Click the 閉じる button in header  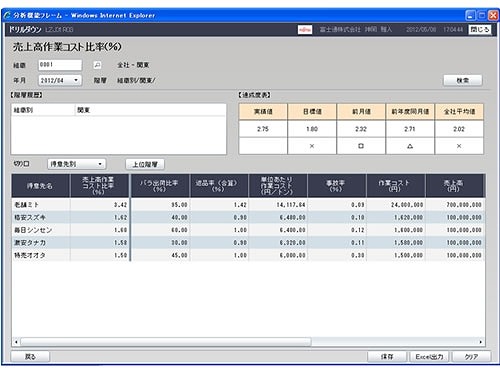click(x=480, y=29)
